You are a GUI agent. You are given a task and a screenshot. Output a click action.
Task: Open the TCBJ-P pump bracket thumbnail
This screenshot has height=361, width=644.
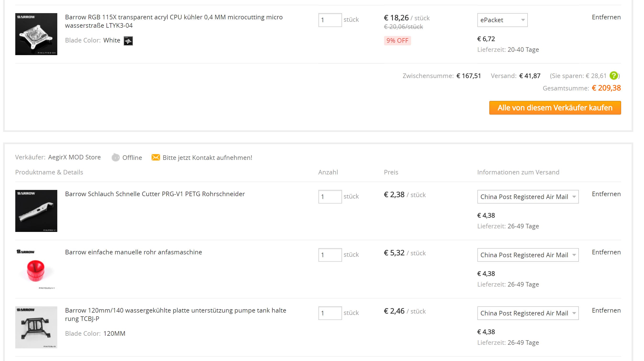[36, 327]
